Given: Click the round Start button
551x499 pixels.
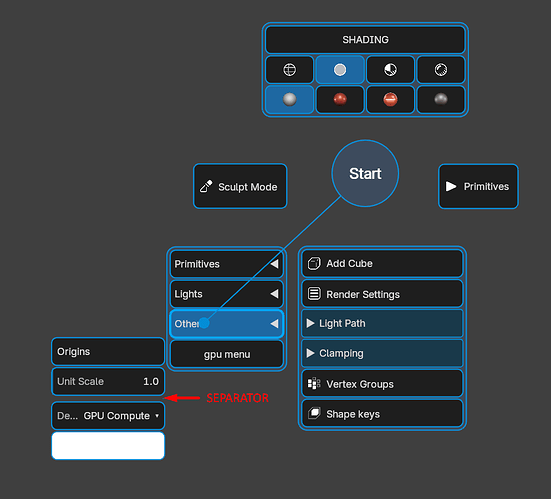Looking at the screenshot, I should tap(365, 173).
